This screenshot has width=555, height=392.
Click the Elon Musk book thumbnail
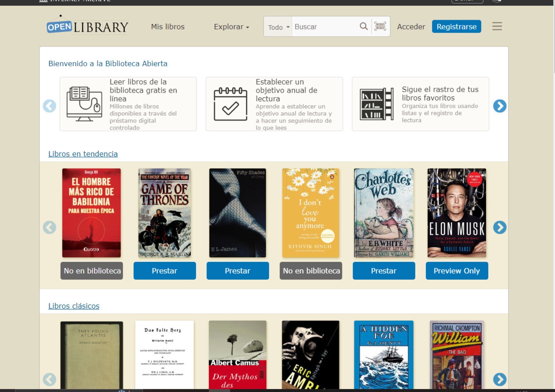(x=456, y=213)
